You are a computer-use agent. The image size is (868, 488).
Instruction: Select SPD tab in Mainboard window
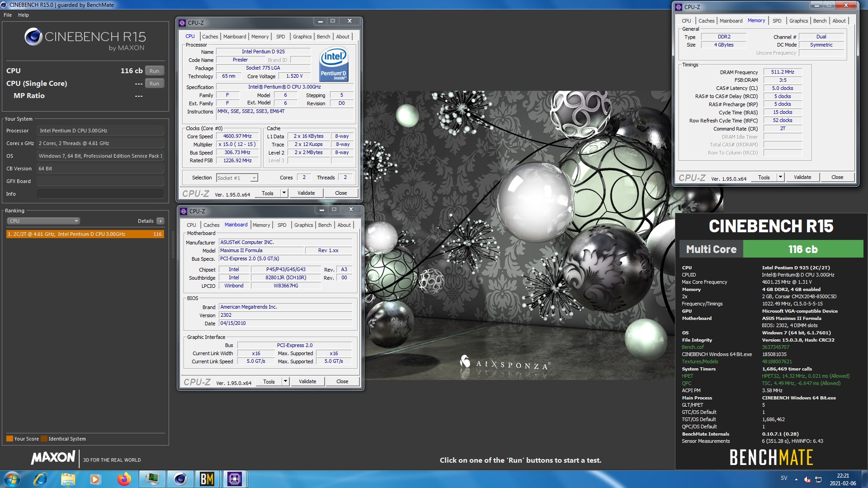282,225
